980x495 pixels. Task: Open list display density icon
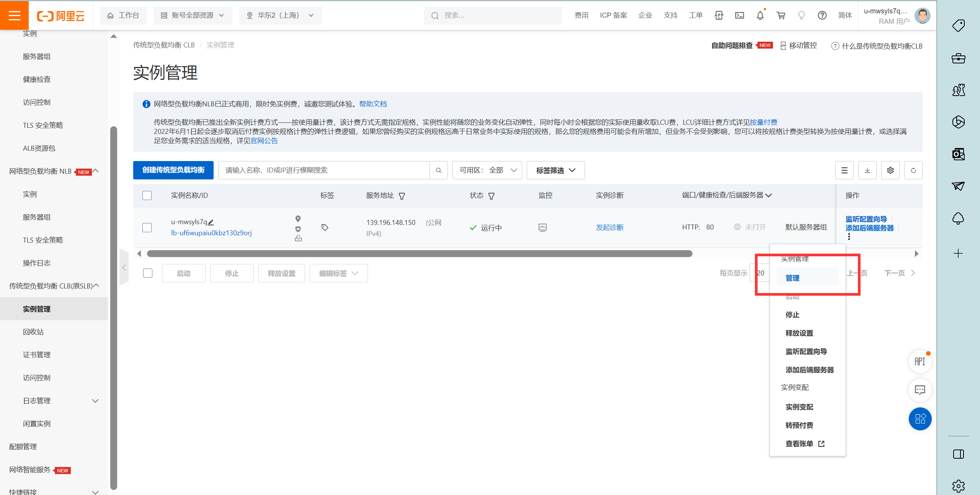844,170
